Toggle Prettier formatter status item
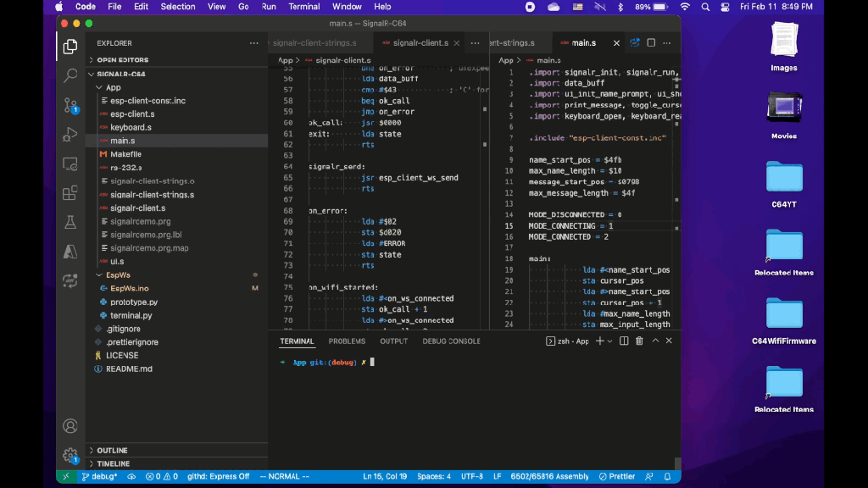868x488 pixels. (617, 476)
